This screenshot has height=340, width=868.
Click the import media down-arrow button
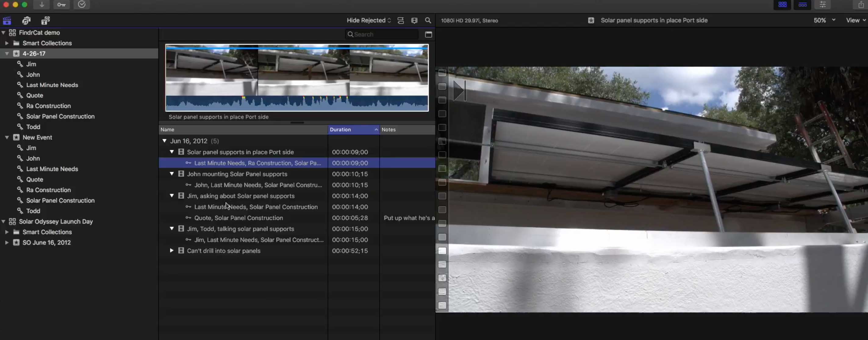(x=42, y=5)
